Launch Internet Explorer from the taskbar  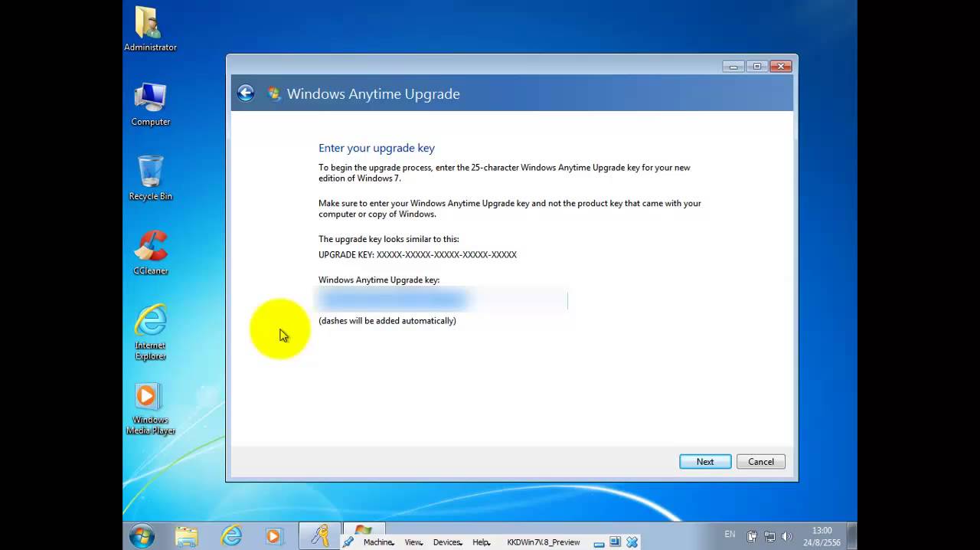pos(230,536)
